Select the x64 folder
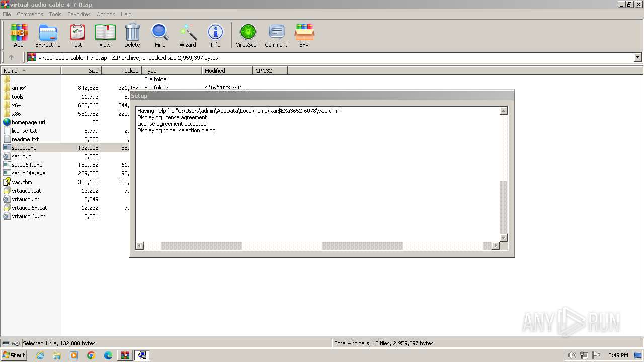 (x=16, y=105)
